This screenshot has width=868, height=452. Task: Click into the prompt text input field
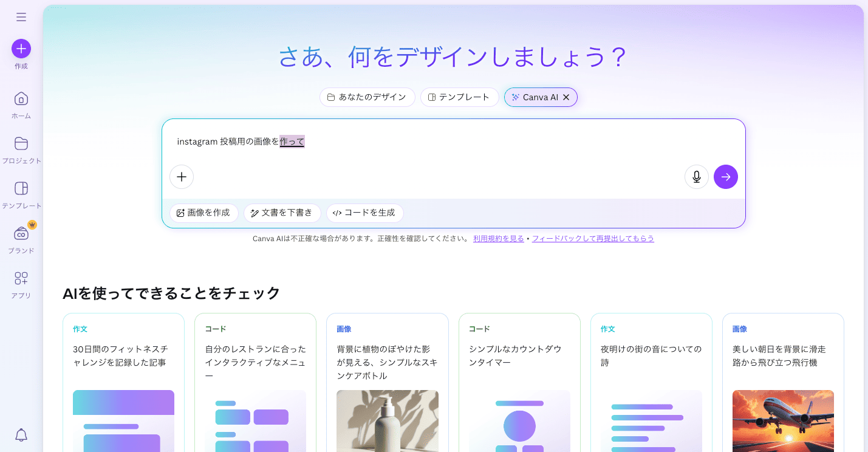point(453,142)
